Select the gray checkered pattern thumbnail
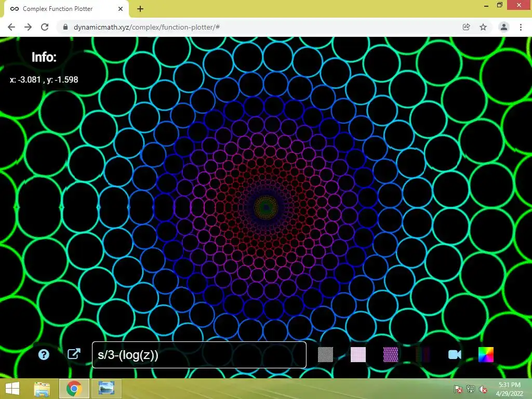 pos(325,354)
